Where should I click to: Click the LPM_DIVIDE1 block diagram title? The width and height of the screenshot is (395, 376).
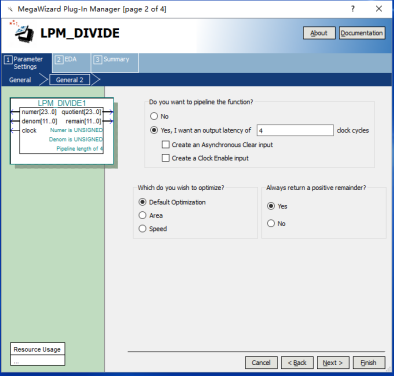pos(62,103)
